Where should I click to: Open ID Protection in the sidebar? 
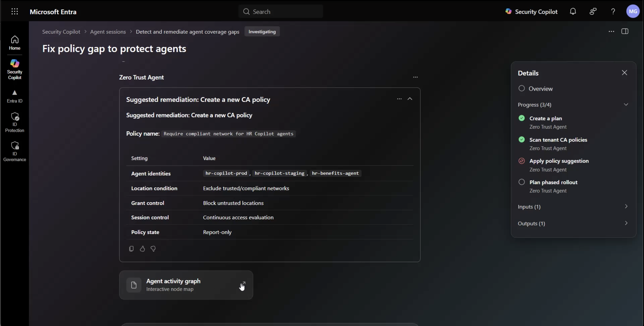coord(15,122)
